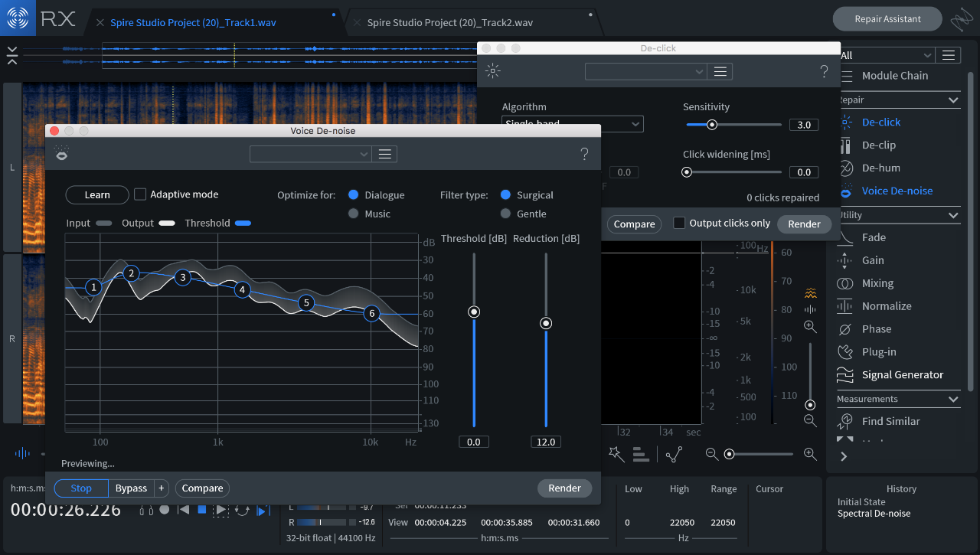Screen dimensions: 980x555
Task: Open the Signal Generator module
Action: [903, 375]
